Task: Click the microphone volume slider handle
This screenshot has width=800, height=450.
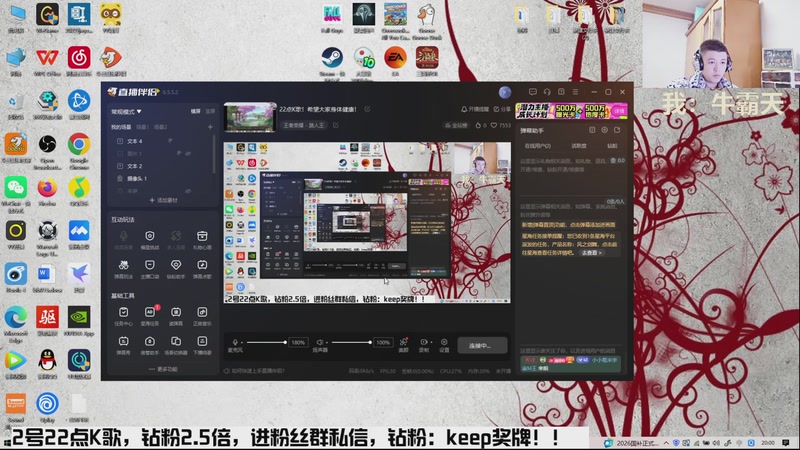Action: click(285, 342)
